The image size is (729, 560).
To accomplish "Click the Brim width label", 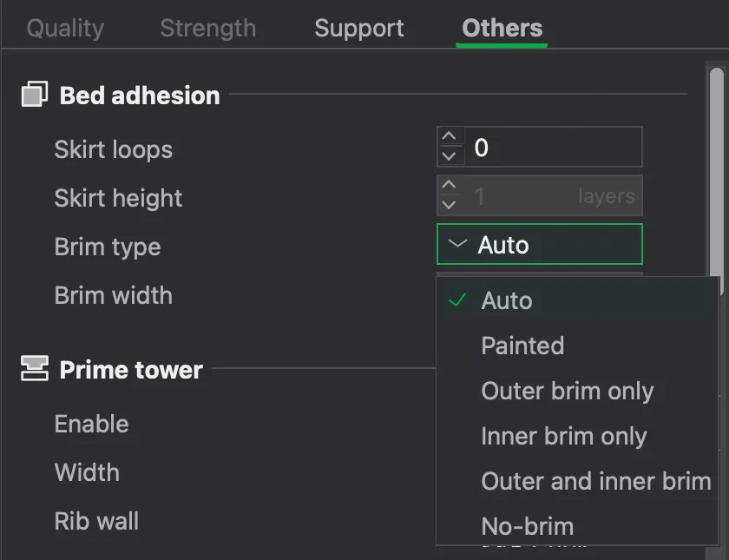I will [x=114, y=295].
